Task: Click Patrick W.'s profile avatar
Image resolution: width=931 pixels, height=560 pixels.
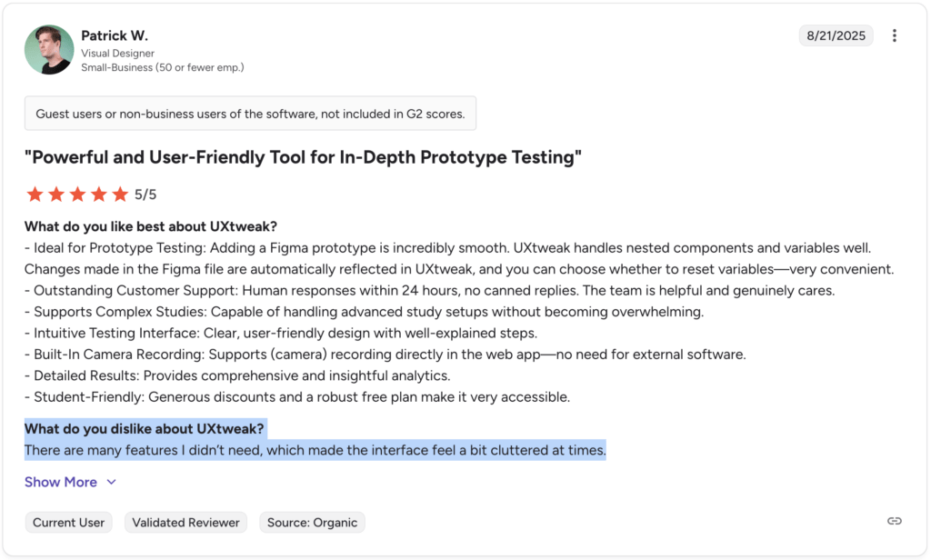Action: (49, 49)
